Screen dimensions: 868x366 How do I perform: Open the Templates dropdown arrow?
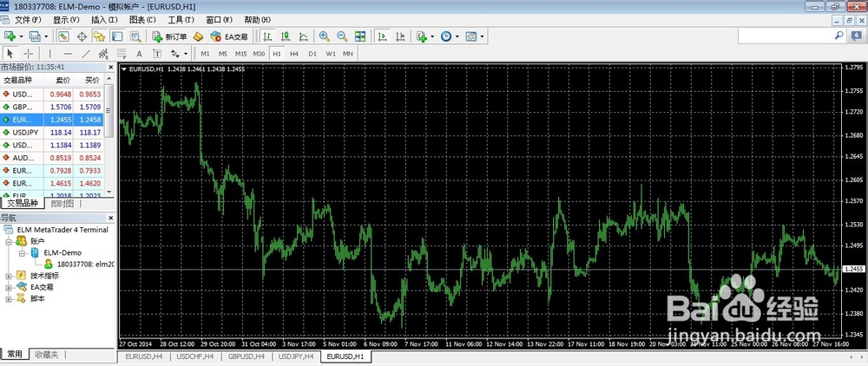click(482, 36)
